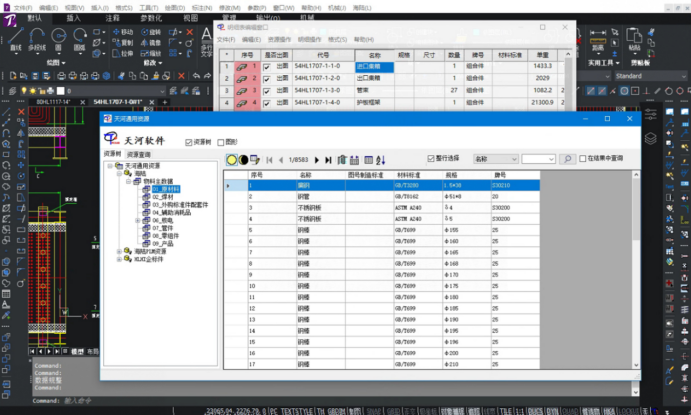Switch to the 资源查询 tab

[x=139, y=154]
